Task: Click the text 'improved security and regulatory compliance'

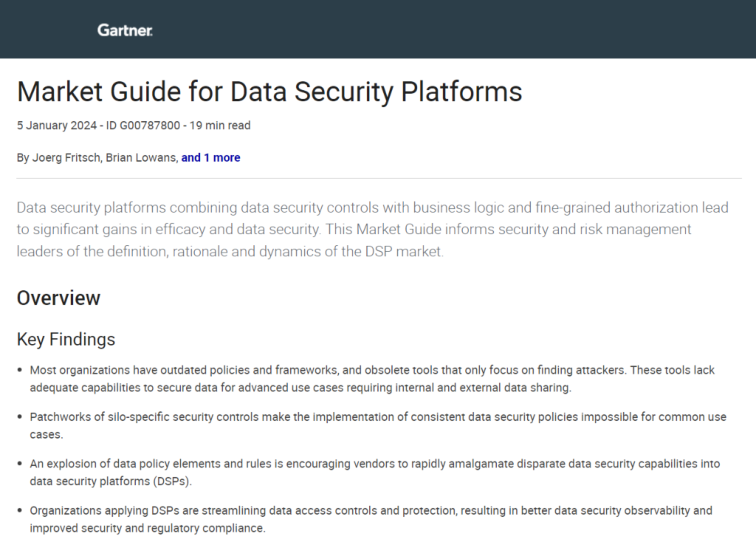Action: [x=147, y=528]
